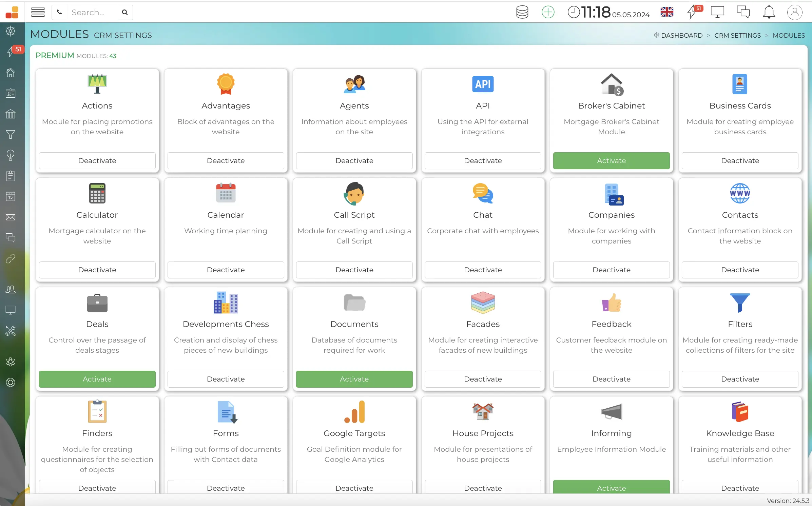Click the user profile icon
The width and height of the screenshot is (812, 506).
click(x=796, y=12)
